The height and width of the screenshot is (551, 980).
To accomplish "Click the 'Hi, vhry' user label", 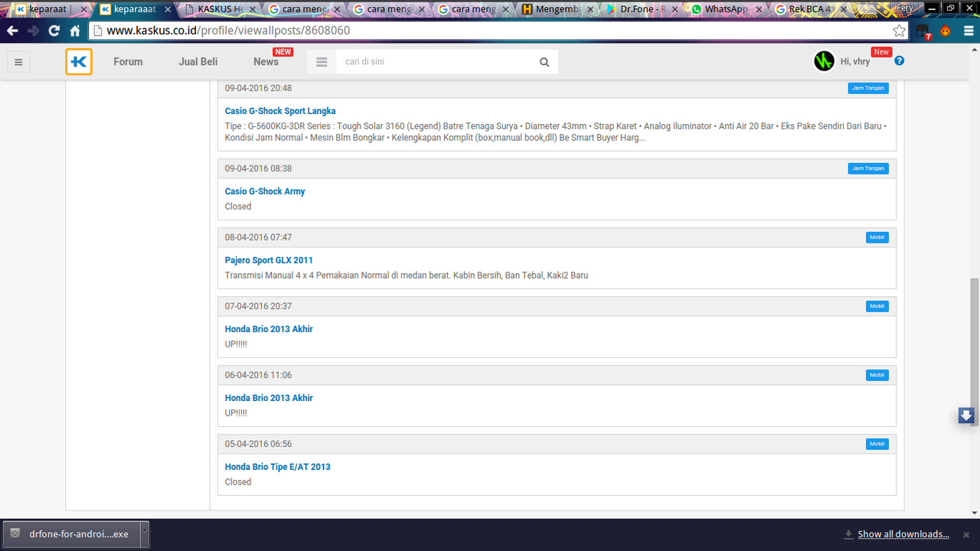I will [855, 62].
